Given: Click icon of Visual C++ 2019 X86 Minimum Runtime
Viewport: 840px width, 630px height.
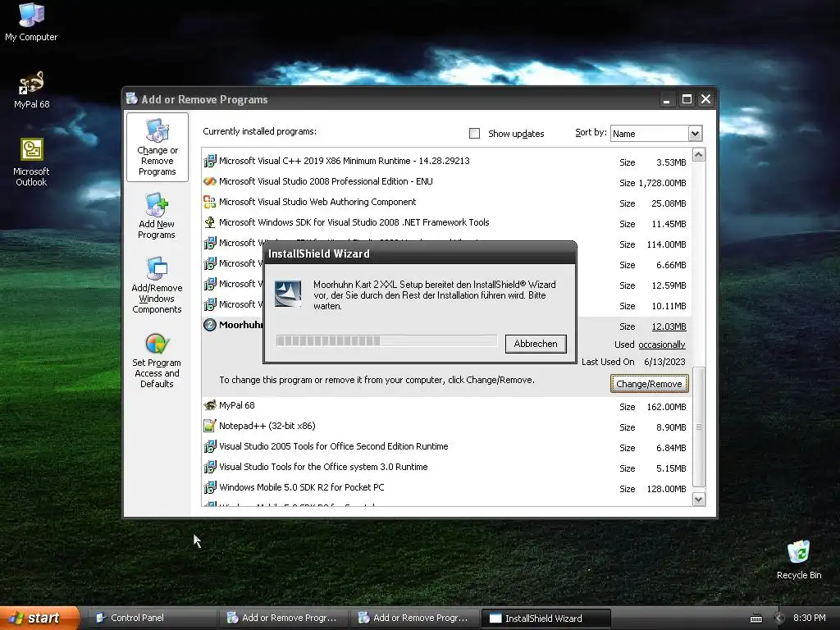Looking at the screenshot, I should tap(209, 161).
